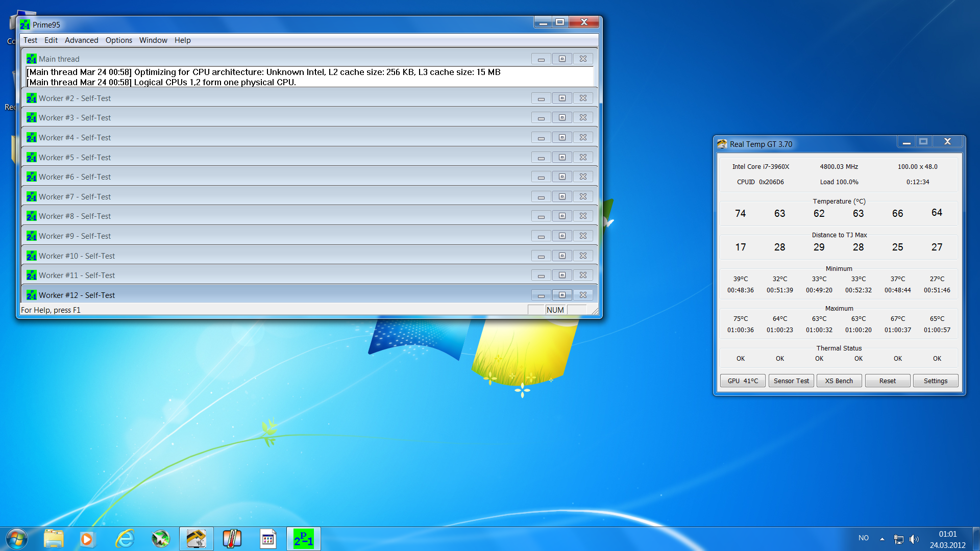This screenshot has width=980, height=551.
Task: Click the Prime95 icon on Worker #9 row
Action: click(31, 236)
